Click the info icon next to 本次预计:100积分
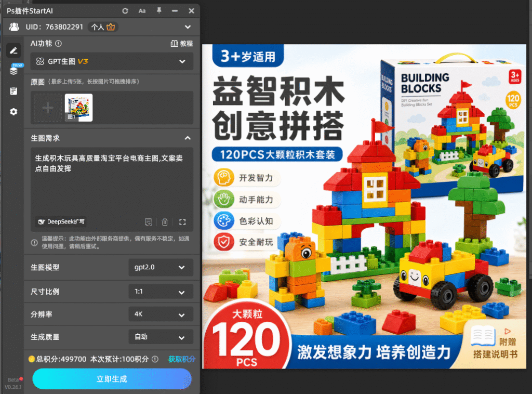The height and width of the screenshot is (394, 532). (x=155, y=359)
